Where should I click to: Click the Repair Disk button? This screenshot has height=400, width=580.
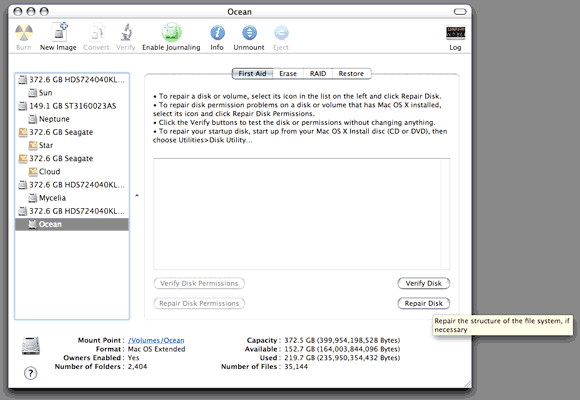(x=424, y=303)
